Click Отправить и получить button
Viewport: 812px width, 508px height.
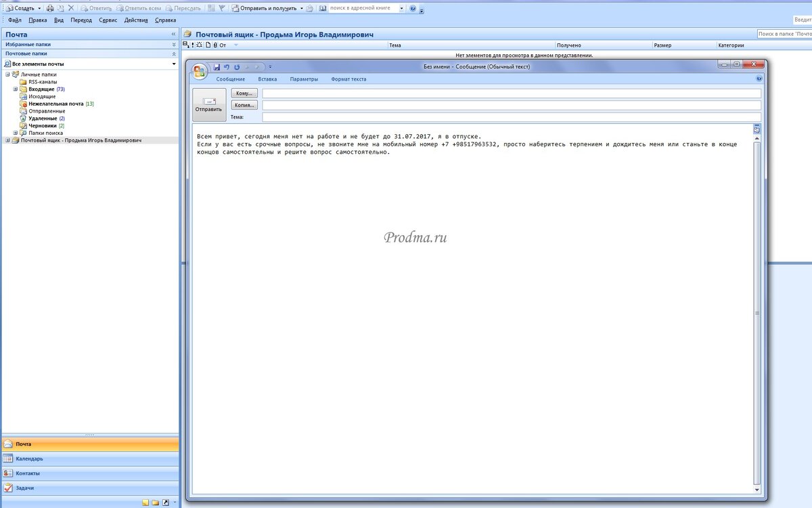(x=264, y=8)
